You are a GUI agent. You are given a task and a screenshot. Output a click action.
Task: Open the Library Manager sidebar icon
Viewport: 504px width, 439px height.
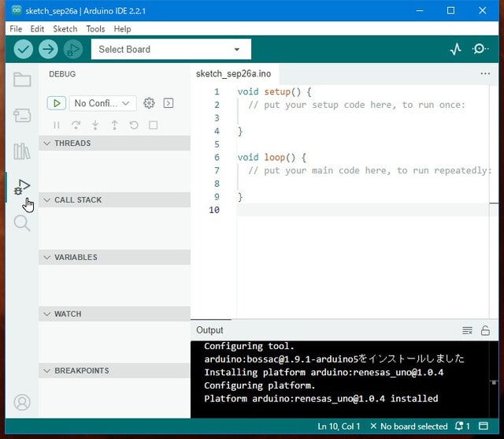22,151
